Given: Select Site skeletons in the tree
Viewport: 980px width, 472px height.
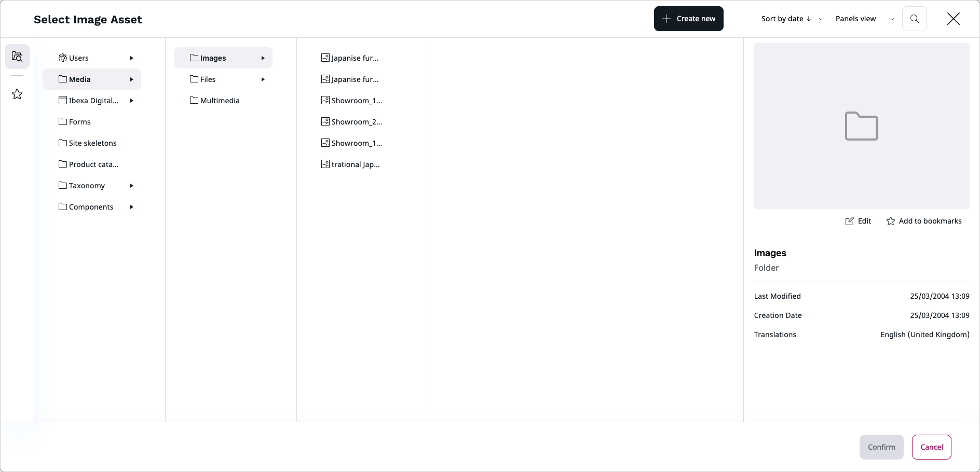Looking at the screenshot, I should [92, 143].
